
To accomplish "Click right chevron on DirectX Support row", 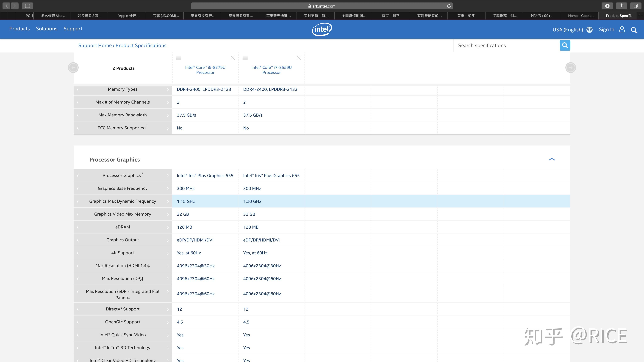I will click(168, 309).
